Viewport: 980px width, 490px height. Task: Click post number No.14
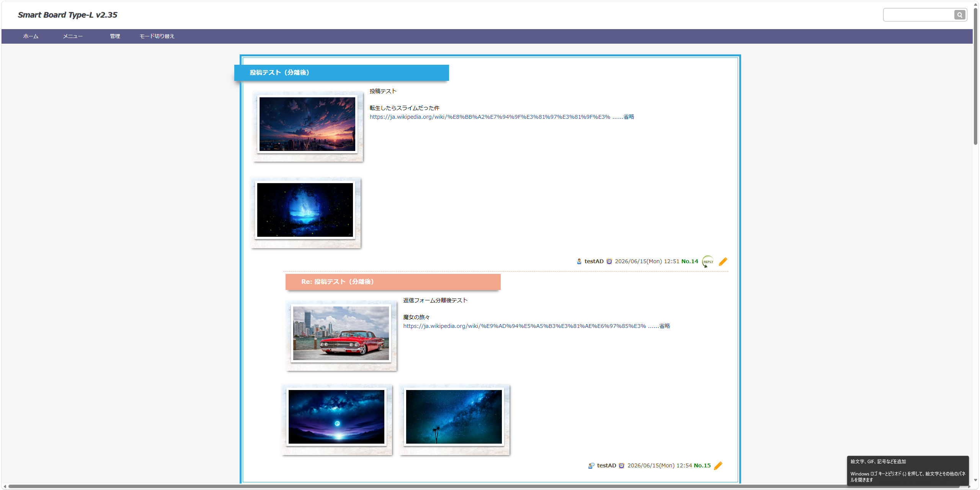pos(690,261)
